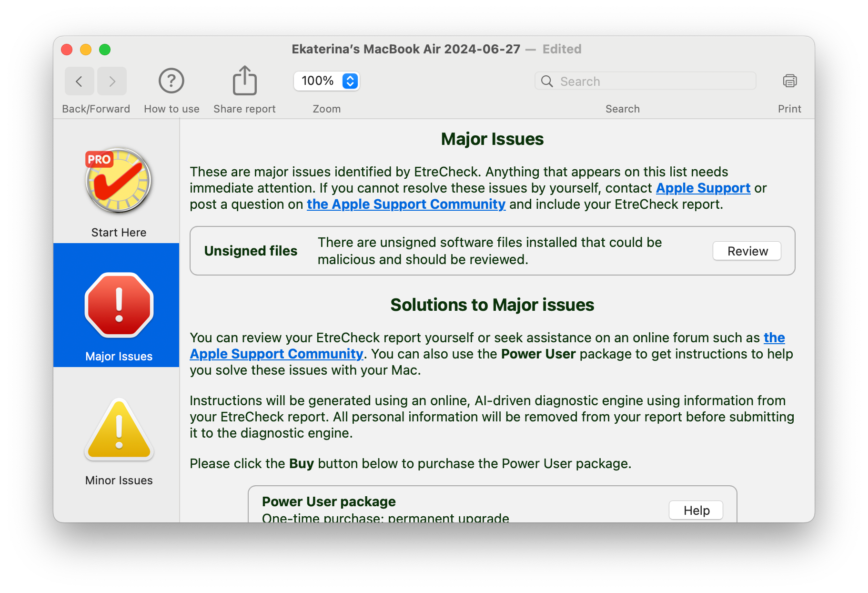Click the Power User package title
The image size is (868, 593).
click(329, 502)
